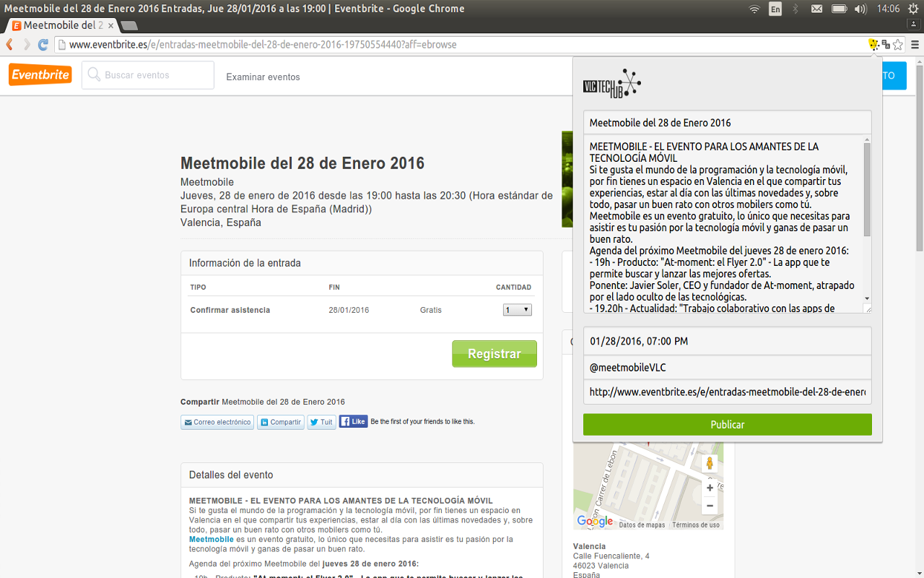This screenshot has height=578, width=924.
Task: Click the LinkedIn Compartir button
Action: click(281, 422)
